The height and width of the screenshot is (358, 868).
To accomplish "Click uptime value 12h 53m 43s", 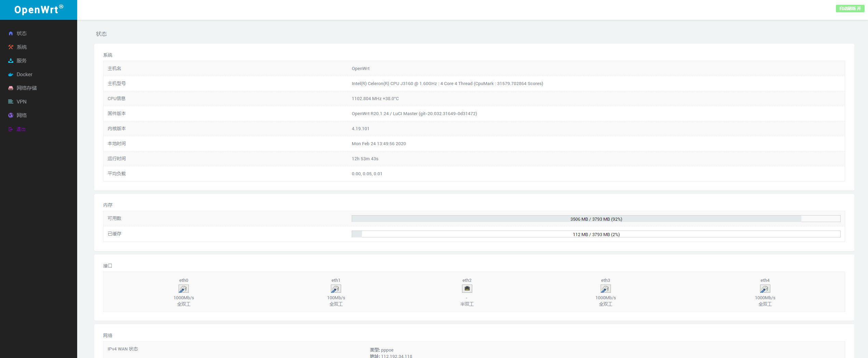I will [365, 159].
